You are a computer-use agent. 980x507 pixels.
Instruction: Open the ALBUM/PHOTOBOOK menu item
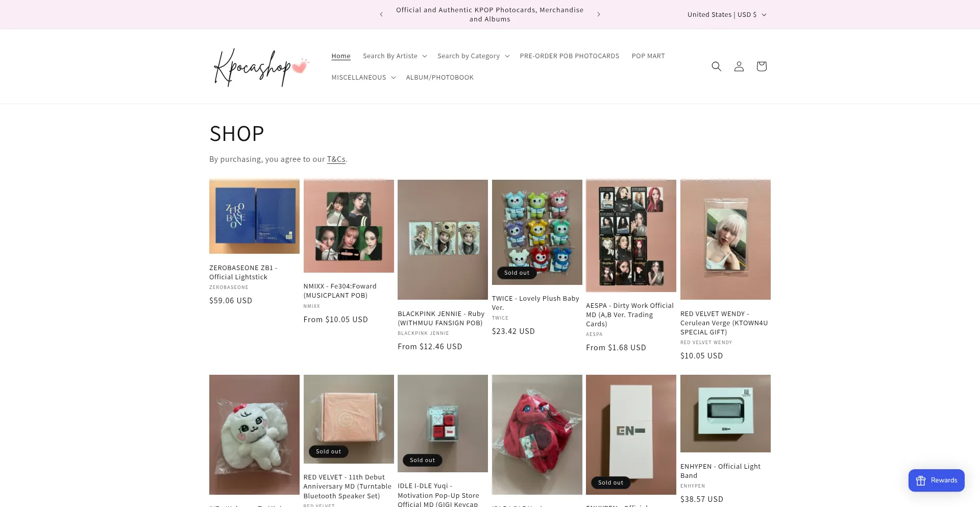(439, 78)
